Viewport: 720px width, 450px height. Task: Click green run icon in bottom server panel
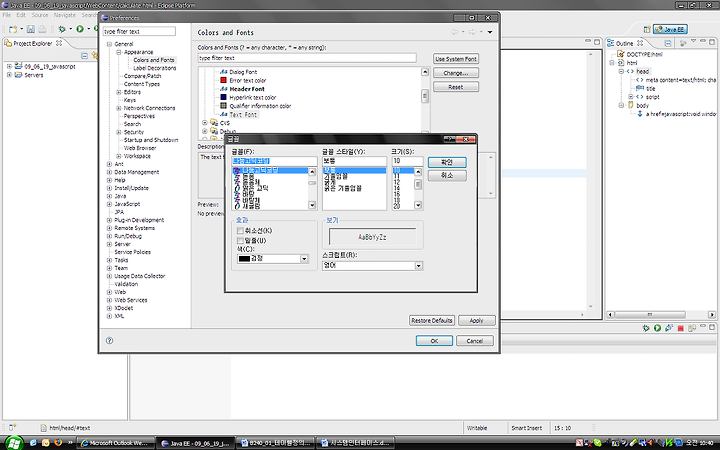658,328
